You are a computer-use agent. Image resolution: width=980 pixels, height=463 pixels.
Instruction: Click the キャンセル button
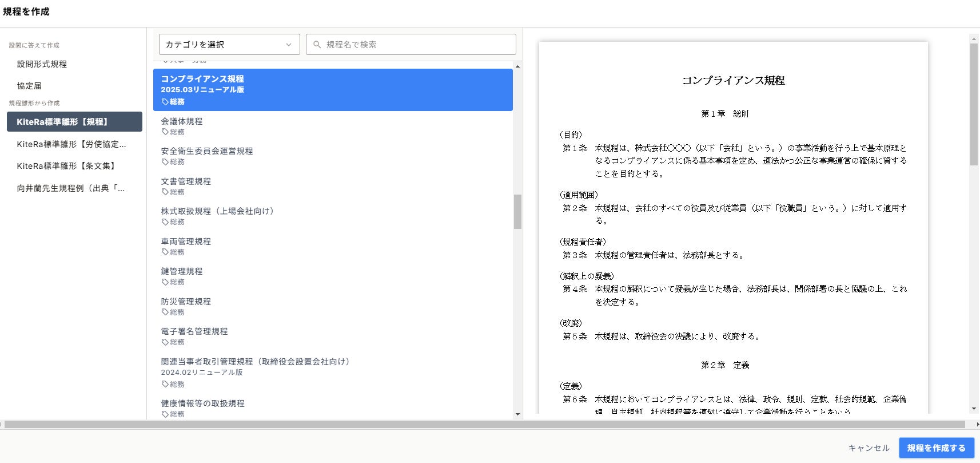tap(869, 448)
